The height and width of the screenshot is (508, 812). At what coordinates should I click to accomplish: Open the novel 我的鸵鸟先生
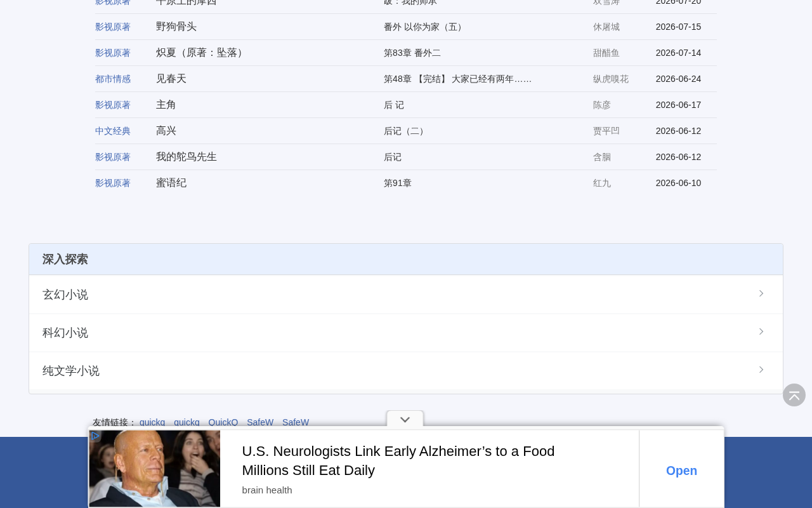click(187, 157)
